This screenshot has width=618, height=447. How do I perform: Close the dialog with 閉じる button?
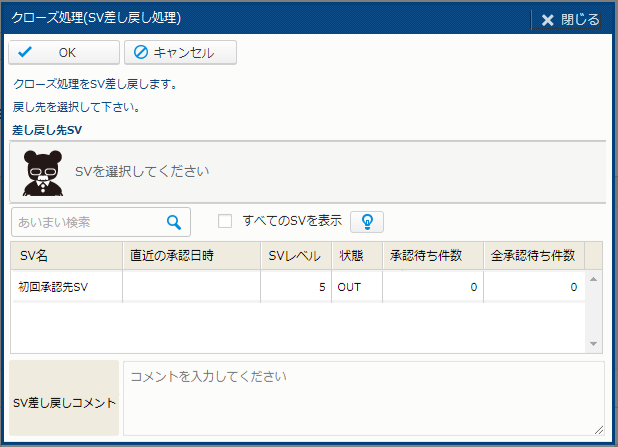(570, 19)
